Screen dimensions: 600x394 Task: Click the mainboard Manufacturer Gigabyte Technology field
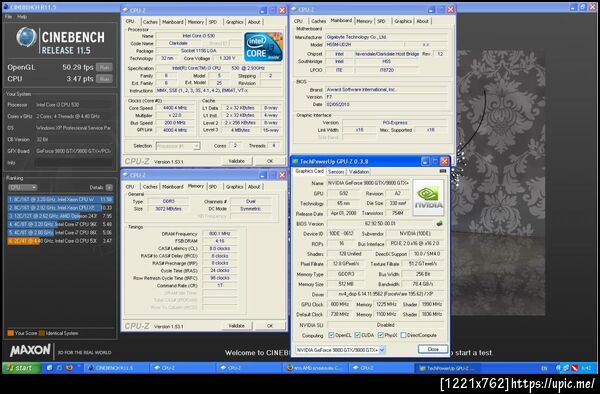[386, 37]
